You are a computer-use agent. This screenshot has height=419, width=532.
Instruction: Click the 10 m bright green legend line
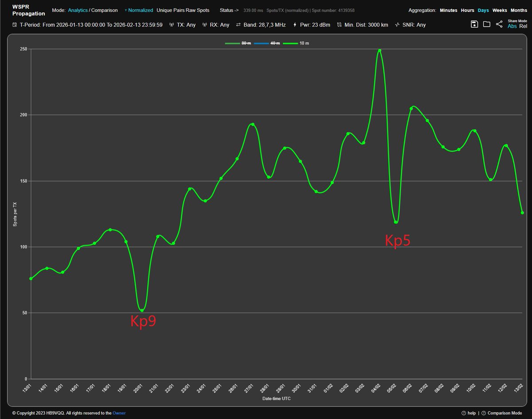point(290,43)
